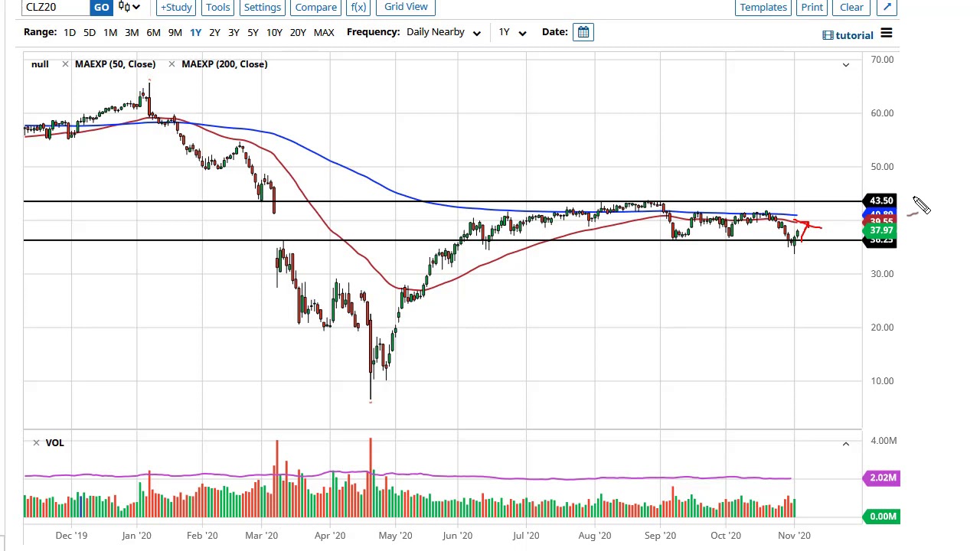Open the tutorial link

pyautogui.click(x=848, y=35)
